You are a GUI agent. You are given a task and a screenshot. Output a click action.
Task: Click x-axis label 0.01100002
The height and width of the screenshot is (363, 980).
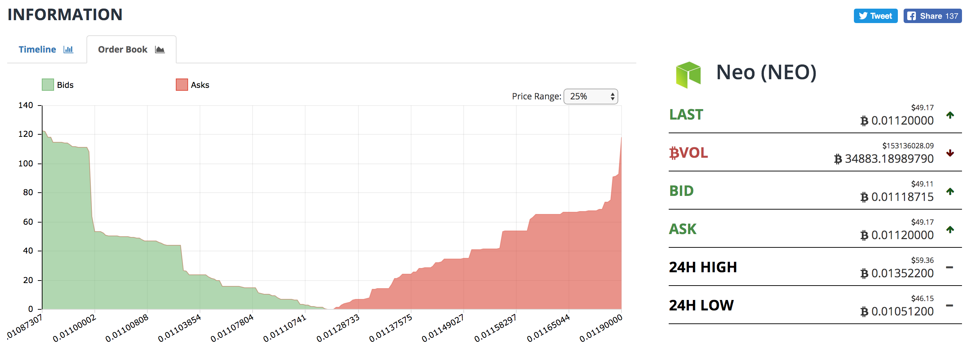(x=75, y=328)
